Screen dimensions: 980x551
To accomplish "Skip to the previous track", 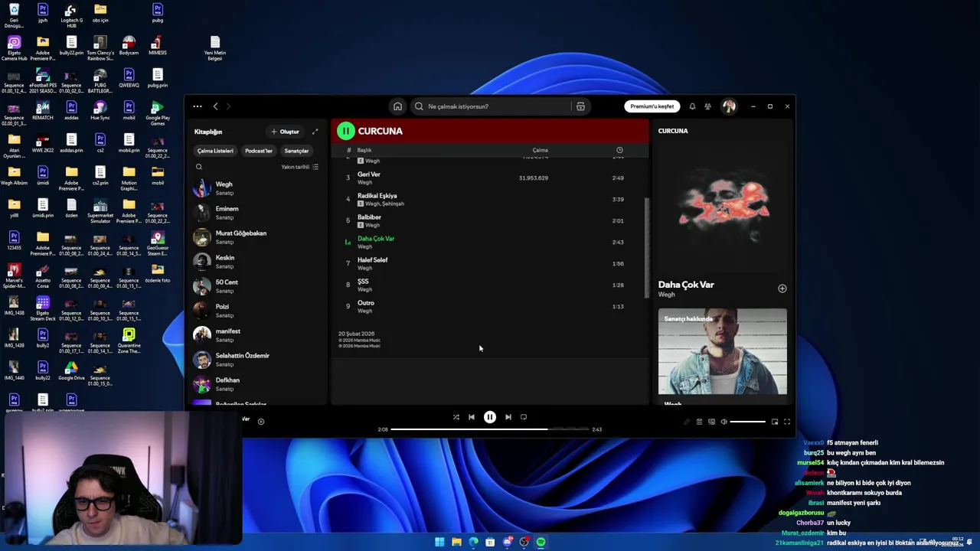I will pos(472,417).
